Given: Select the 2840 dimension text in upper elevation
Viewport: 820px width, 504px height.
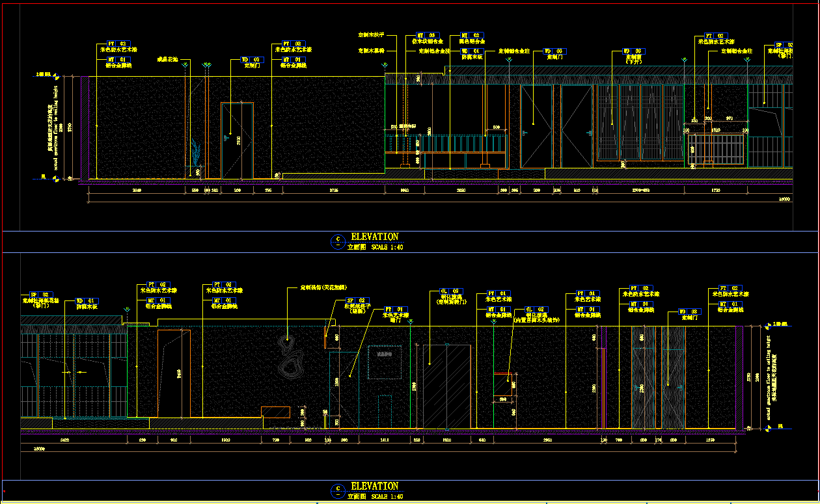Looking at the screenshot, I should (137, 191).
